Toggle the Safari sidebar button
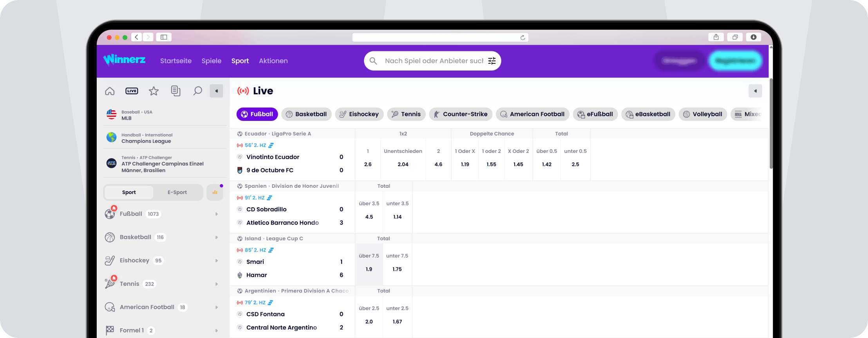The image size is (868, 338). tap(164, 37)
